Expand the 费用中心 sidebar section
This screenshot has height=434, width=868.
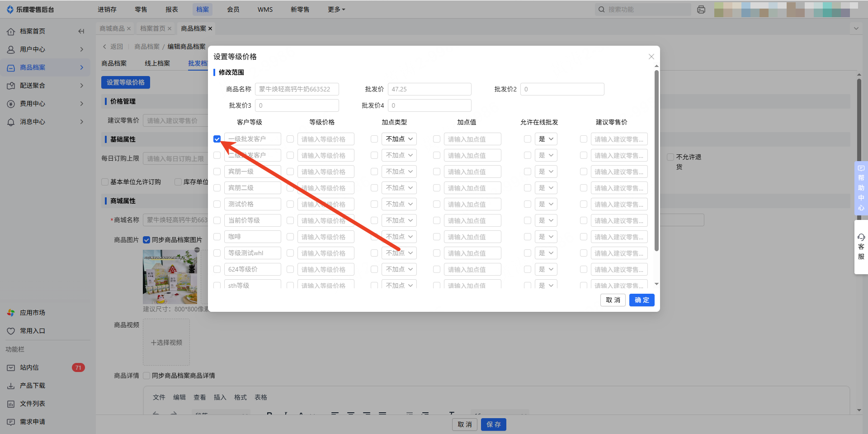pyautogui.click(x=82, y=104)
